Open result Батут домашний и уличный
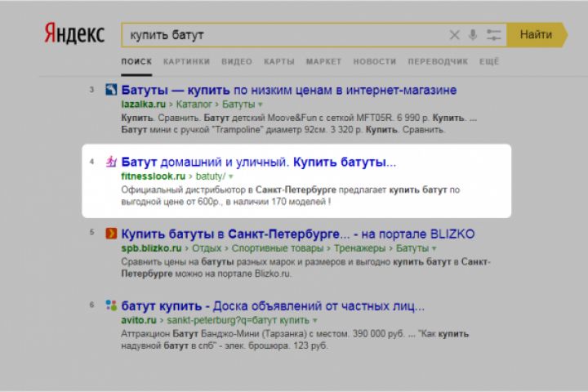This screenshot has height=392, width=588. point(258,162)
